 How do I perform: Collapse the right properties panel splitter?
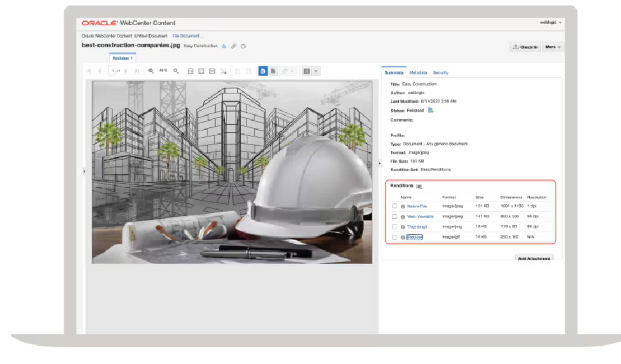(380, 163)
